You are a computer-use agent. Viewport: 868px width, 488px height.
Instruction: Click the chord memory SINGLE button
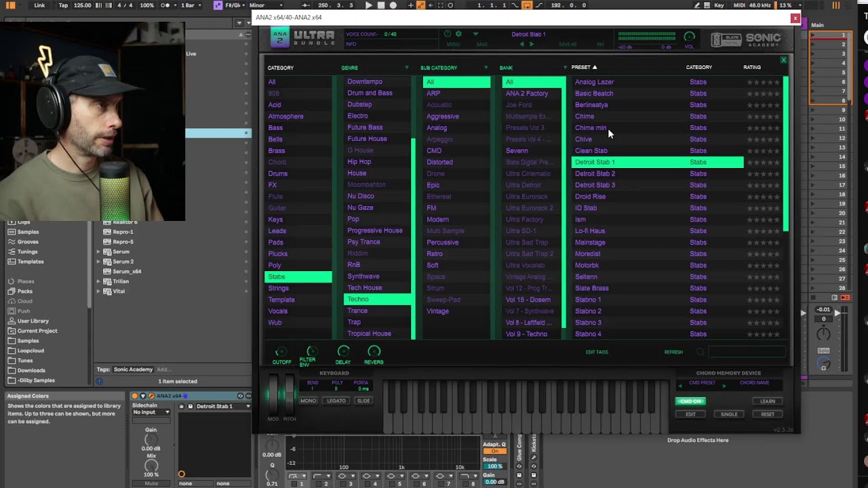[x=729, y=414]
